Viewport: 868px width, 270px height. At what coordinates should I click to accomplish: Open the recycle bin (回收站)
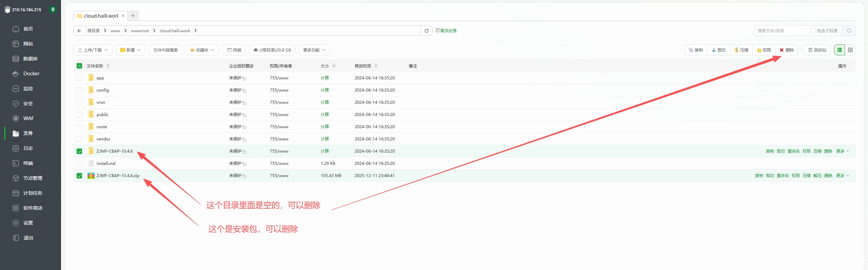coord(817,50)
